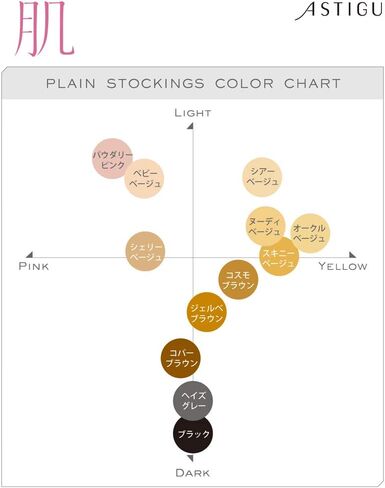Screen dimensions: 385x488
Task: Click the ASTIGU brand logo
Action: (339, 10)
